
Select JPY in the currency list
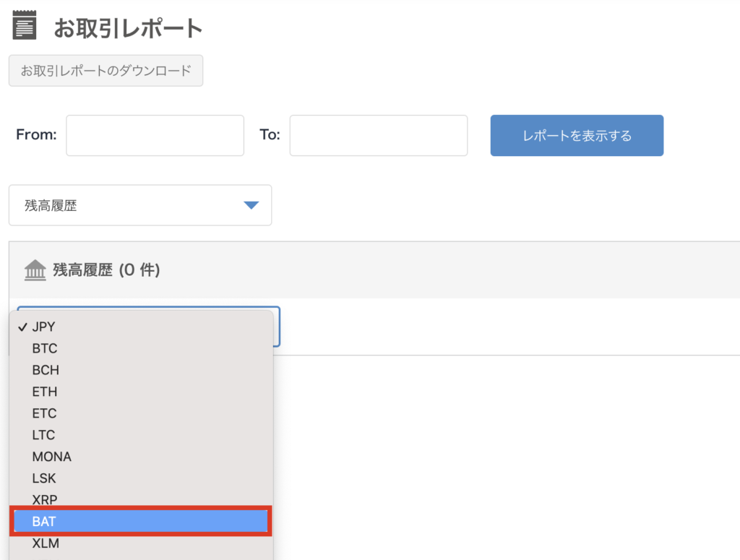pyautogui.click(x=141, y=327)
